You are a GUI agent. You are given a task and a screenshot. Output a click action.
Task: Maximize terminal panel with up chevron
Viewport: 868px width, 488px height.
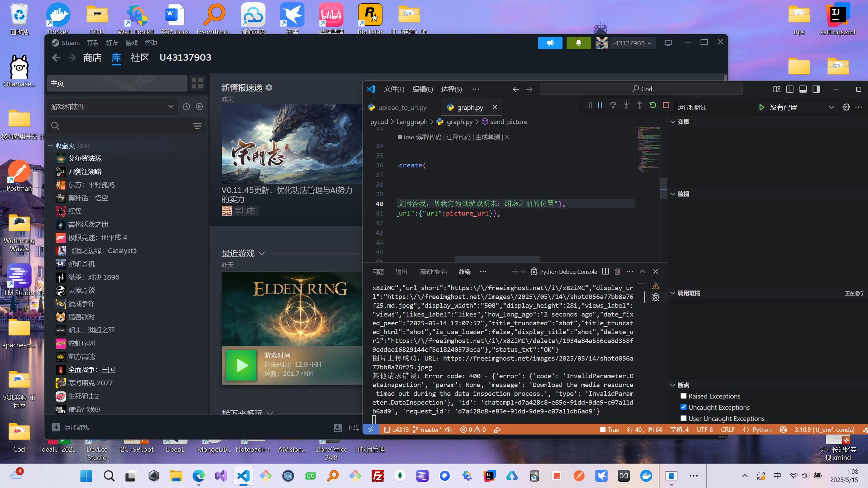point(642,271)
